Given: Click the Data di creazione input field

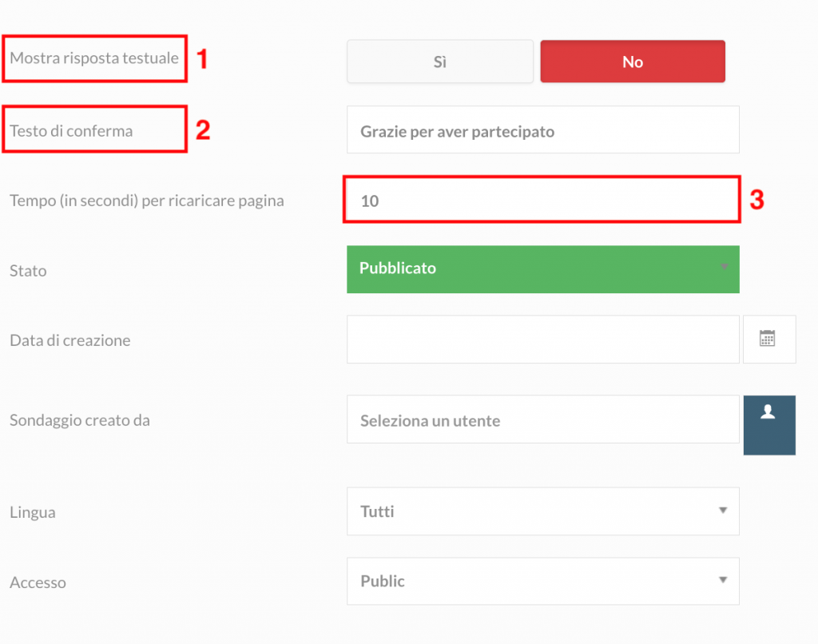Looking at the screenshot, I should [543, 340].
